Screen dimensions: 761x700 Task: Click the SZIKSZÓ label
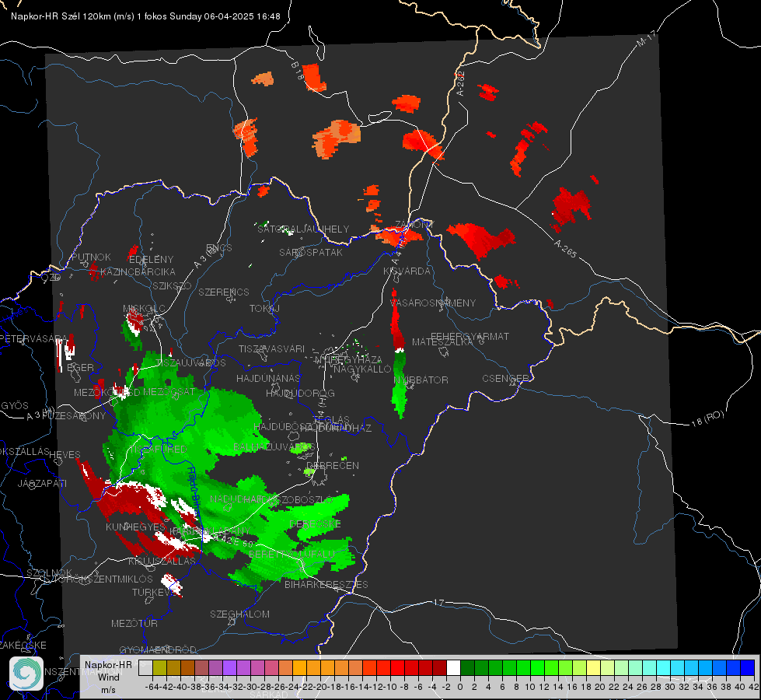click(172, 285)
